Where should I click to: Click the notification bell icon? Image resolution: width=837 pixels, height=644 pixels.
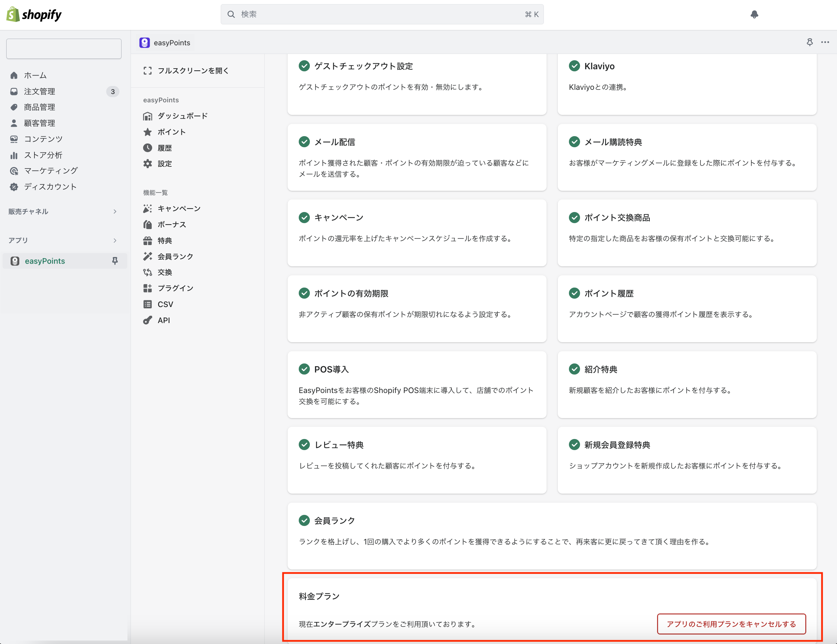[x=754, y=15]
